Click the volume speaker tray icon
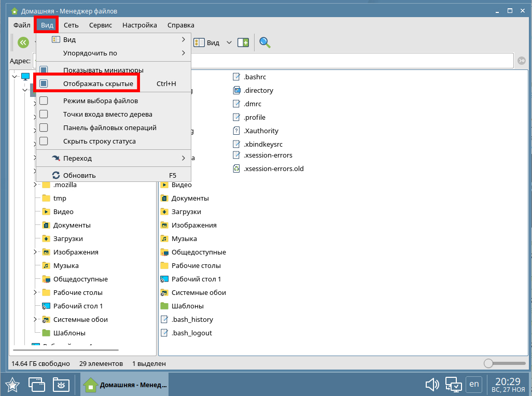The height and width of the screenshot is (396, 532). point(432,385)
